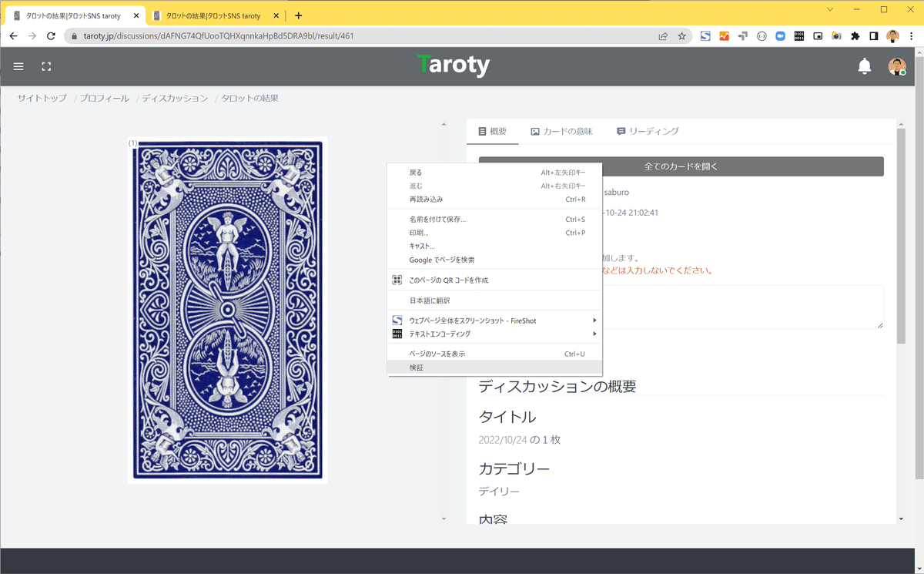Expand the FireShot screenshot submenu
The height and width of the screenshot is (574, 924).
[x=494, y=321]
